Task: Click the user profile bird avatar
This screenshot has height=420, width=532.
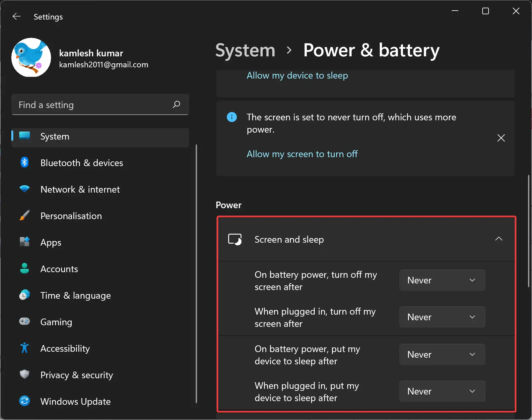Action: click(31, 57)
